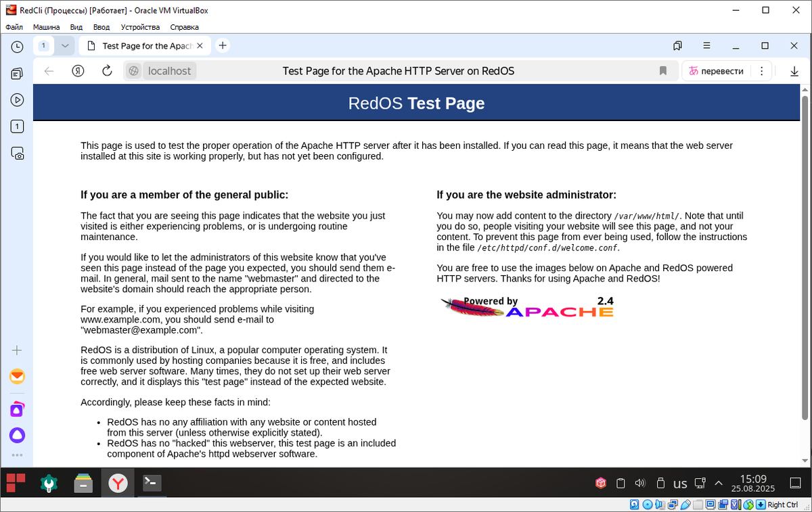Click VirtualBox CPU virtualization V icon
Screen dimensions: 812x512
(x=736, y=505)
